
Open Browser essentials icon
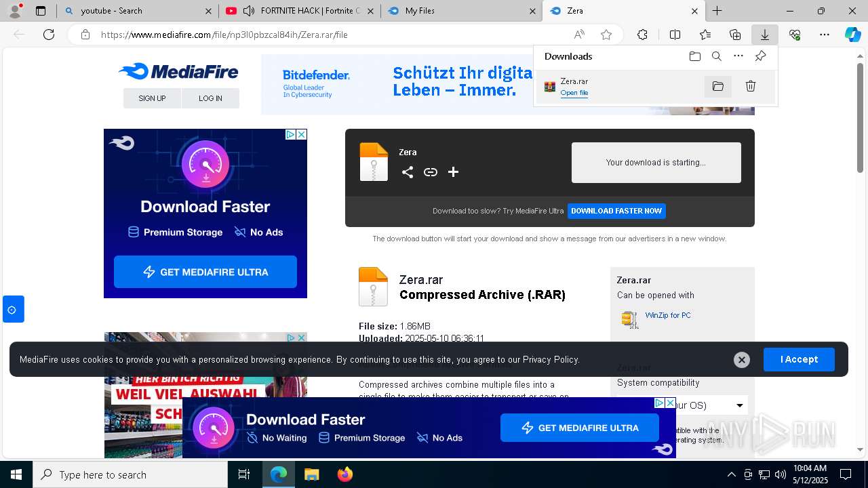point(795,35)
